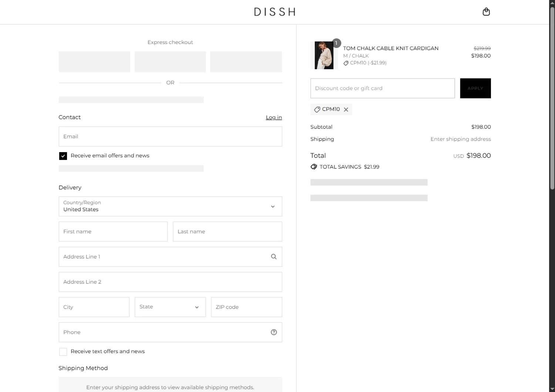Click the first express checkout button placeholder
This screenshot has width=555, height=392.
pyautogui.click(x=94, y=62)
